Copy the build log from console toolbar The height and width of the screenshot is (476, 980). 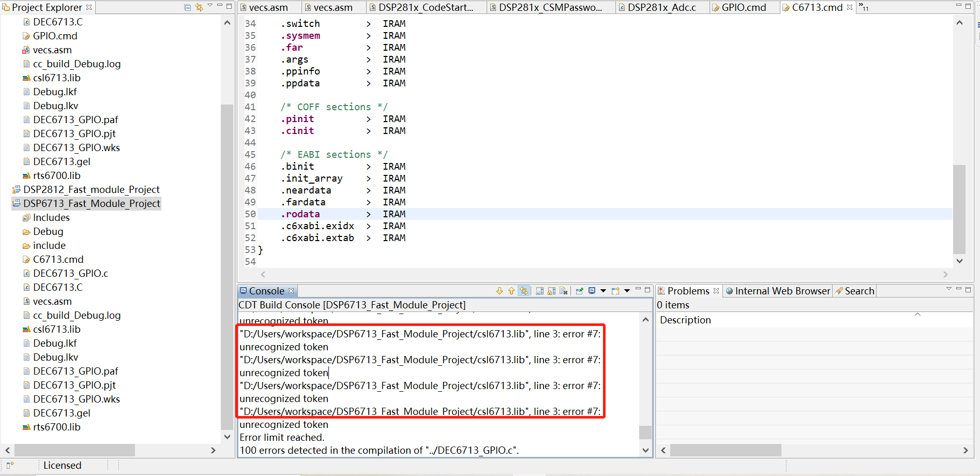coord(540,291)
